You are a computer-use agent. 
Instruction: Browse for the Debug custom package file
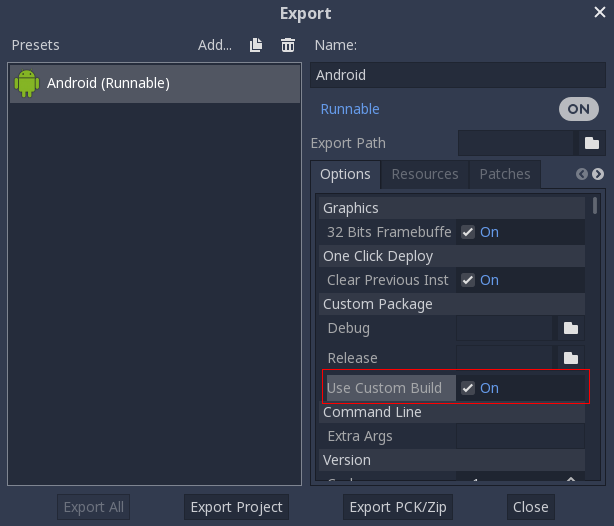pos(571,328)
